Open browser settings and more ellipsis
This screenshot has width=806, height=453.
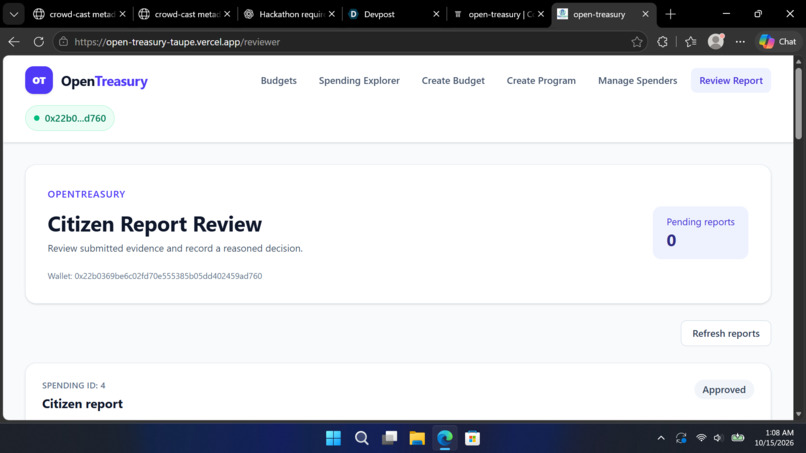[x=740, y=42]
